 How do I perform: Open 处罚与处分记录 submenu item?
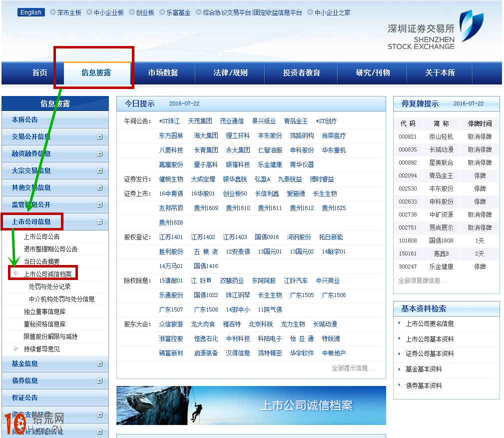pos(50,286)
